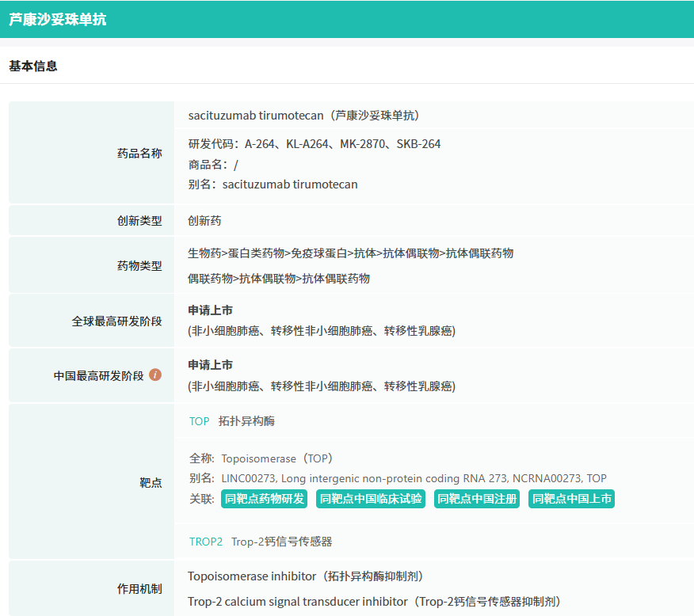
Task: View 同靶点中国上市 related drugs
Action: (x=571, y=499)
